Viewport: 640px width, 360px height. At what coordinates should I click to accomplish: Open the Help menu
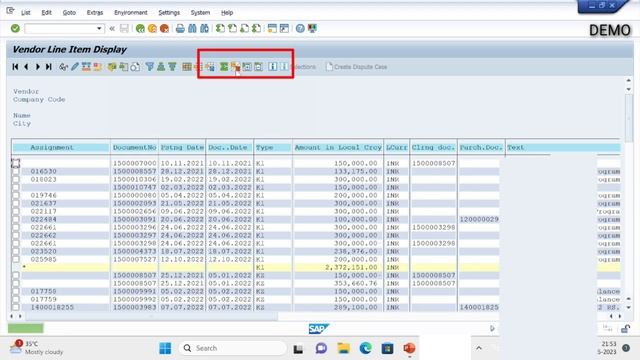point(227,13)
